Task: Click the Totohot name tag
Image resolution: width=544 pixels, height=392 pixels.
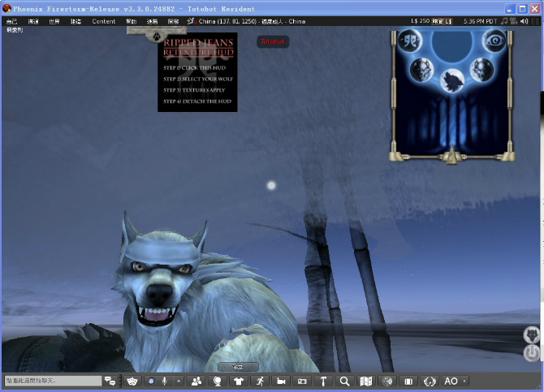Action: click(x=273, y=41)
